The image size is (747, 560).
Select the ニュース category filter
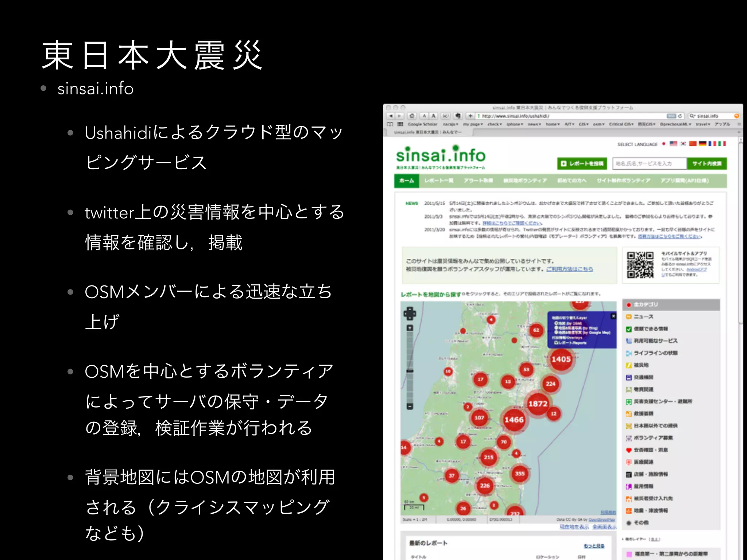(671, 316)
